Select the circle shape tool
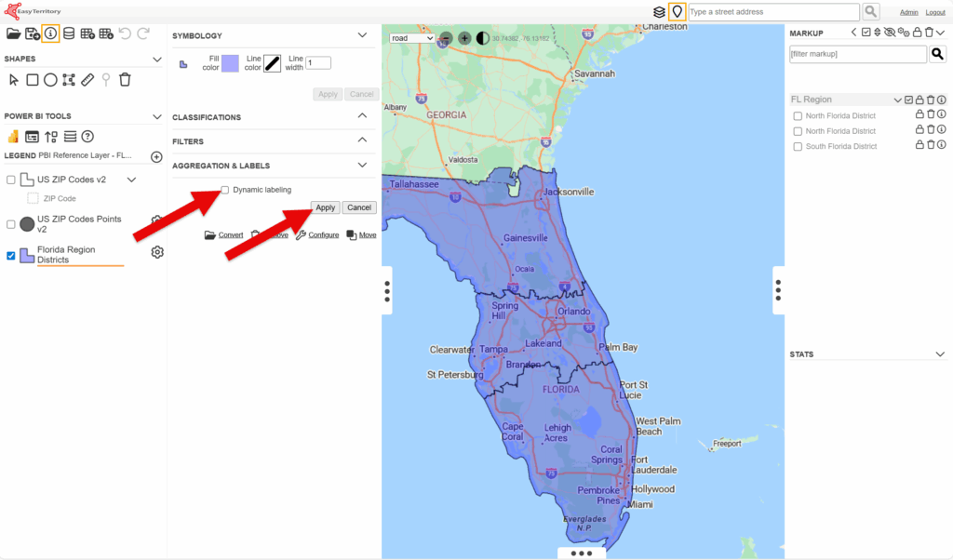The image size is (953, 560). [x=50, y=80]
